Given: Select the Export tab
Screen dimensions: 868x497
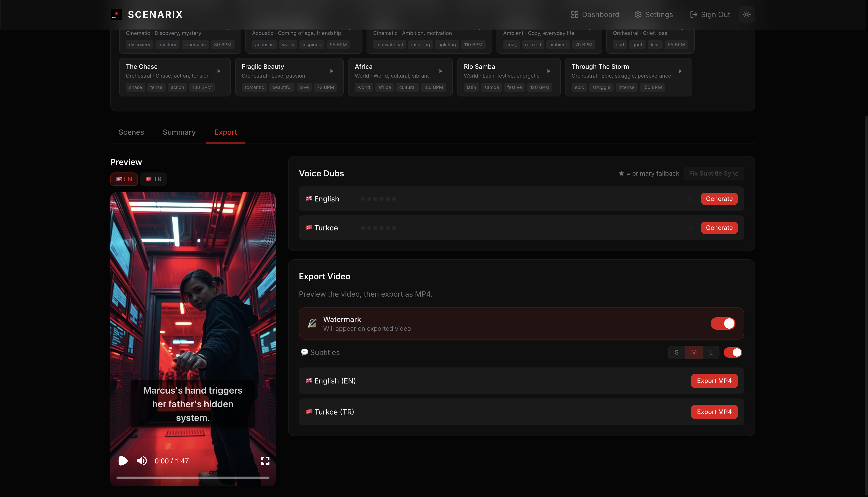Looking at the screenshot, I should click(226, 132).
